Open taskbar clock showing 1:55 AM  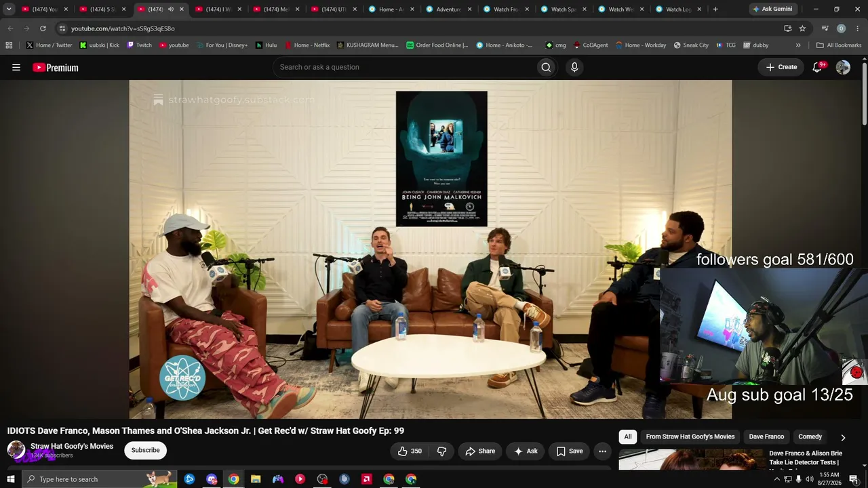point(830,479)
